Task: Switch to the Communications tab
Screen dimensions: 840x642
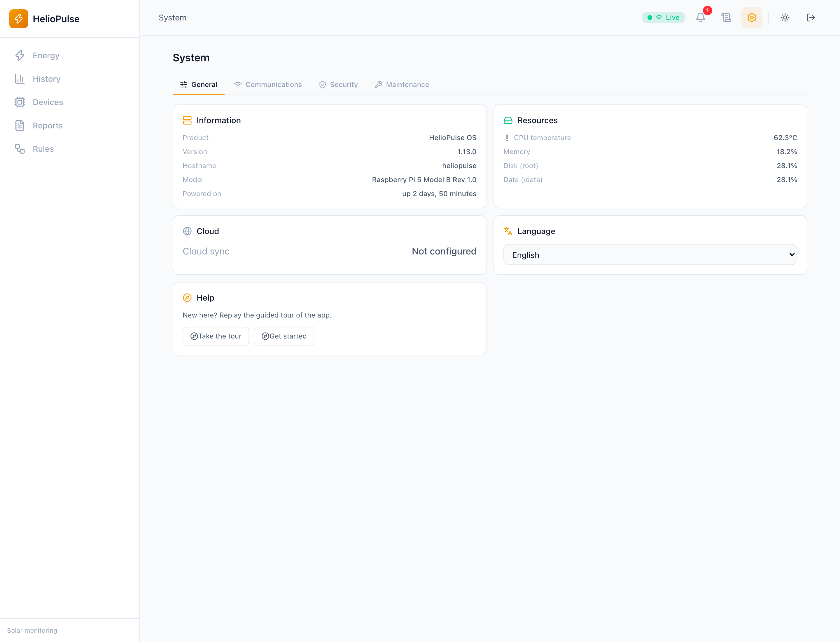Action: tap(268, 84)
